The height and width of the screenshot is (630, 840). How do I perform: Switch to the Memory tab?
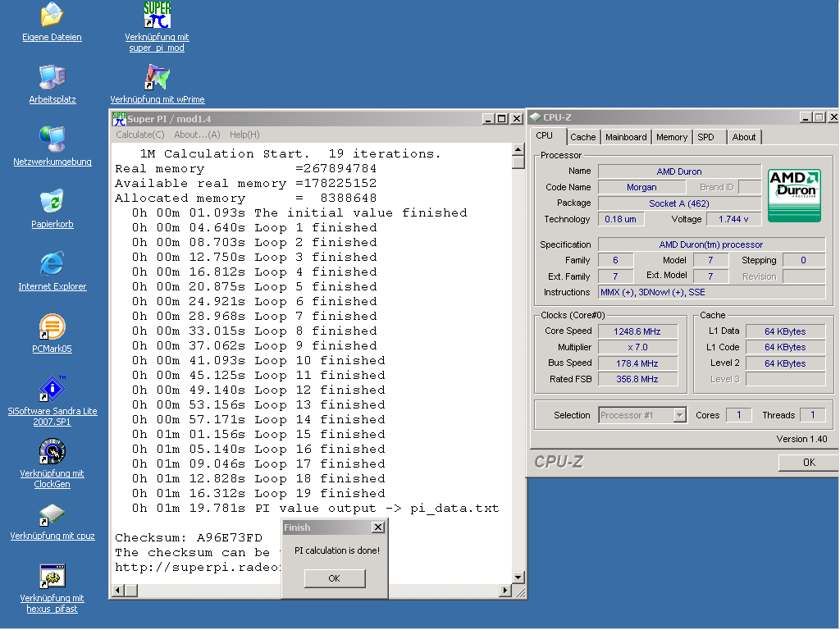(x=672, y=137)
